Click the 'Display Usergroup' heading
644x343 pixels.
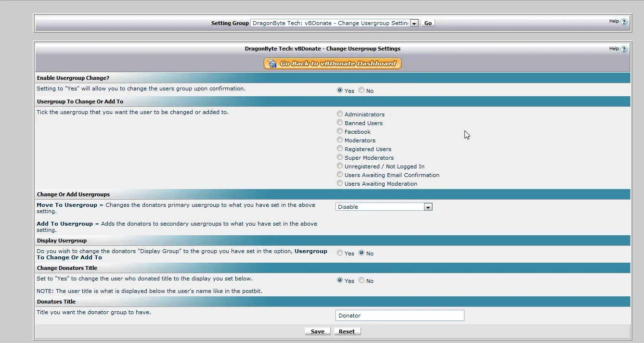62,241
